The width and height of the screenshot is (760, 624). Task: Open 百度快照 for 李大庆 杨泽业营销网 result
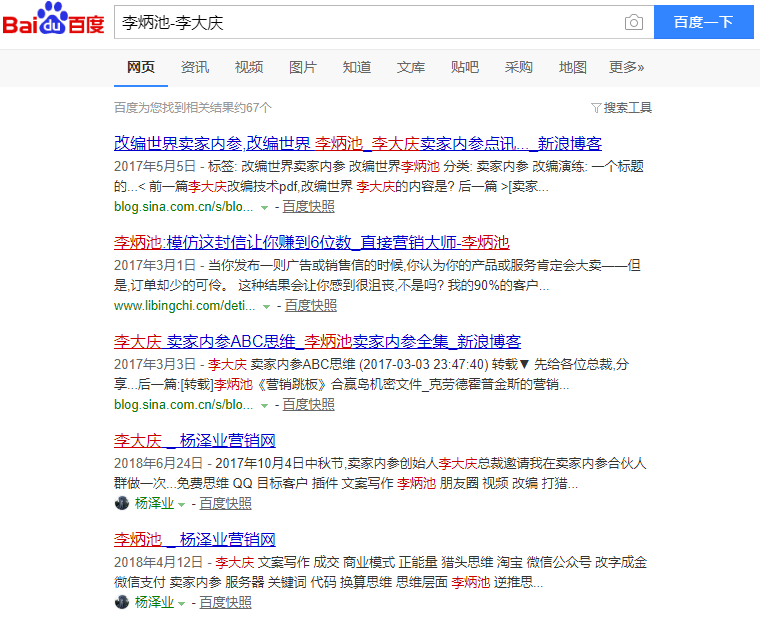pos(225,503)
